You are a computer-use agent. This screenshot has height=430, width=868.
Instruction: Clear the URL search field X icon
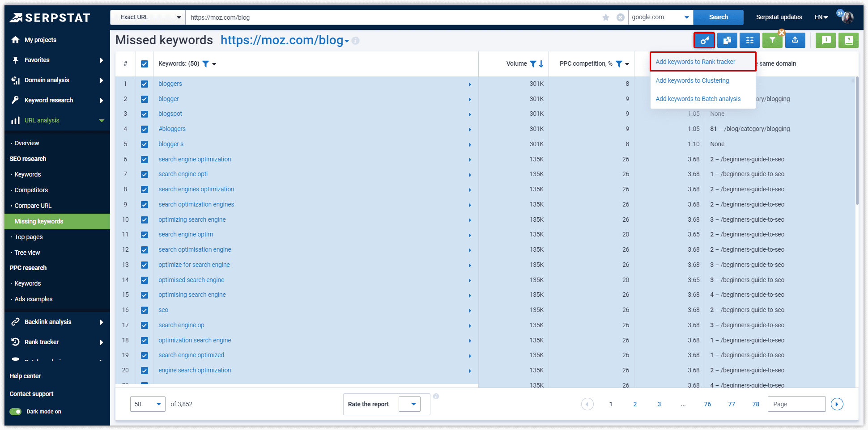click(621, 17)
